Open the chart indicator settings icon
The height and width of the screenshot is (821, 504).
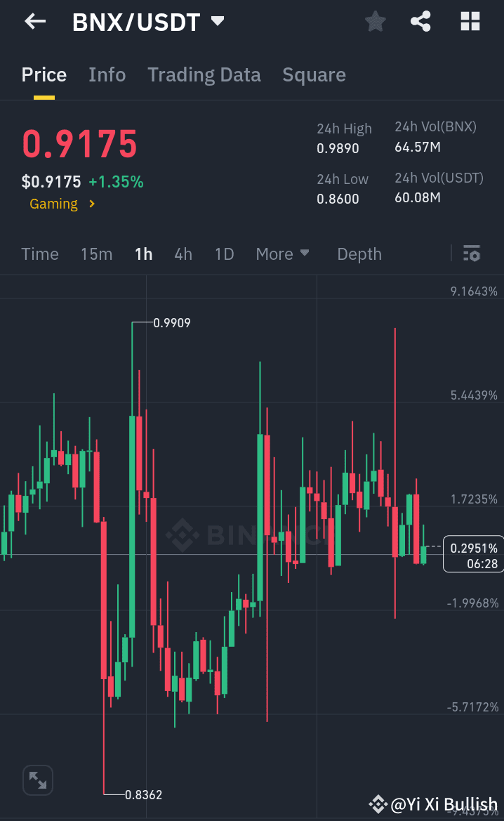(472, 254)
